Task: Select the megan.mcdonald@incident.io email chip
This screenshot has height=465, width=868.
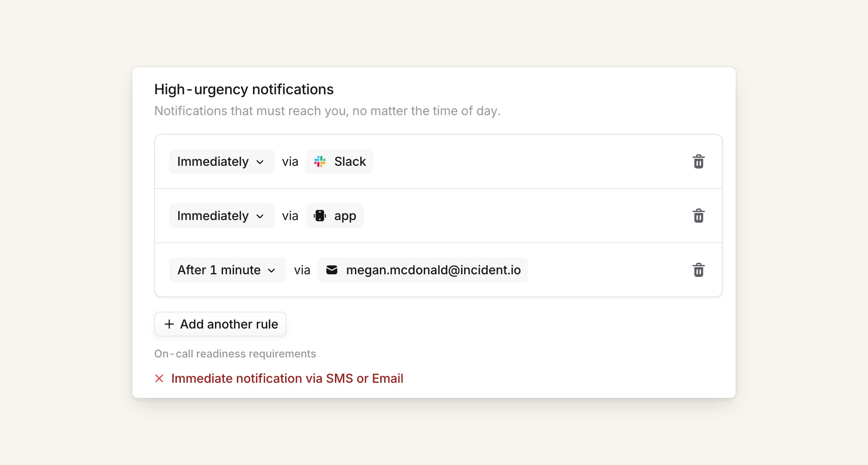Action: [423, 270]
